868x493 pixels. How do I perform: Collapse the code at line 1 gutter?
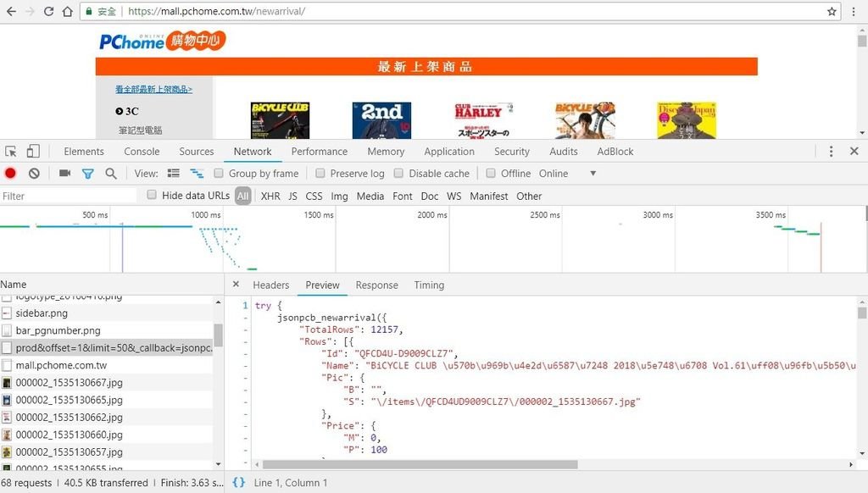(x=245, y=306)
